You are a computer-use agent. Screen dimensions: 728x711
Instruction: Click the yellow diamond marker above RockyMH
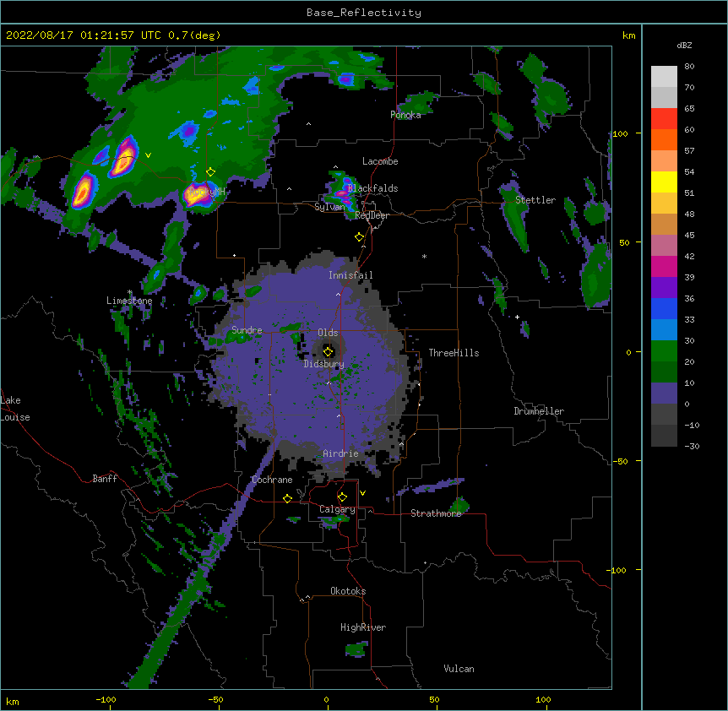click(x=210, y=172)
